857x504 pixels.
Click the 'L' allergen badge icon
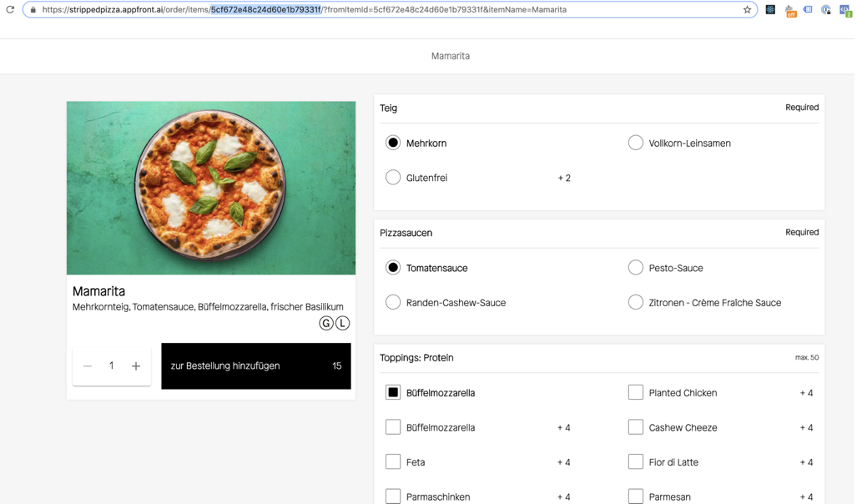point(342,323)
